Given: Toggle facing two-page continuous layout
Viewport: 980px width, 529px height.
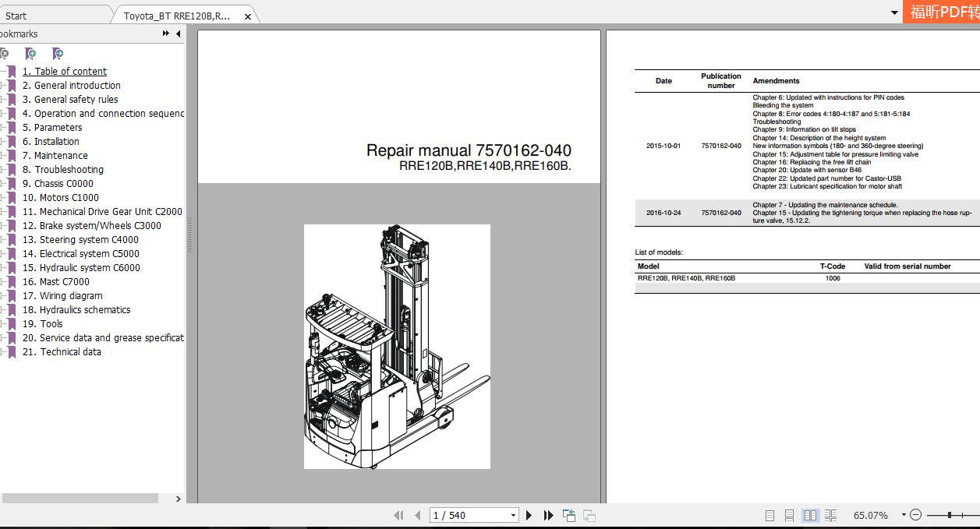Looking at the screenshot, I should [x=830, y=514].
